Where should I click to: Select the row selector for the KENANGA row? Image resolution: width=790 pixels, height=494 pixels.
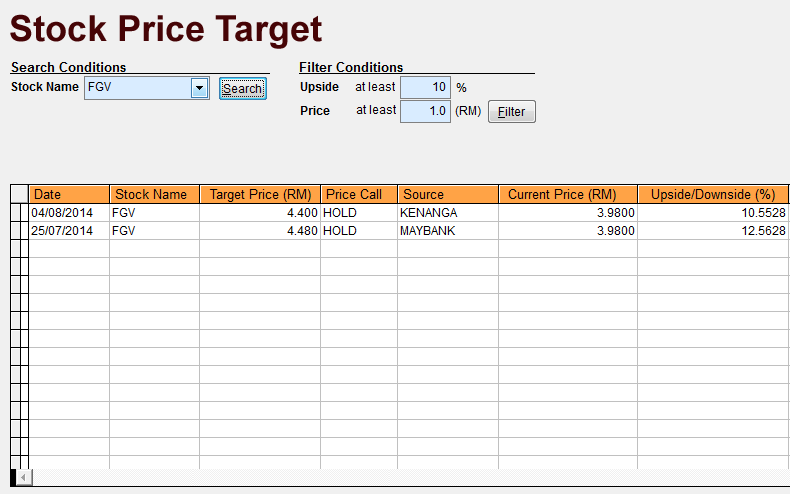pyautogui.click(x=19, y=213)
